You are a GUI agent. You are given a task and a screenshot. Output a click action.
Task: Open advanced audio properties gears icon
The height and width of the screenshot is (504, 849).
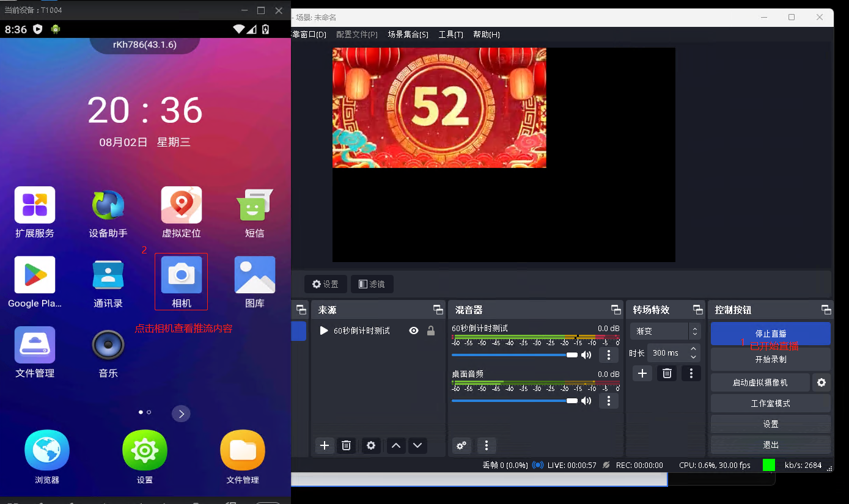click(461, 445)
